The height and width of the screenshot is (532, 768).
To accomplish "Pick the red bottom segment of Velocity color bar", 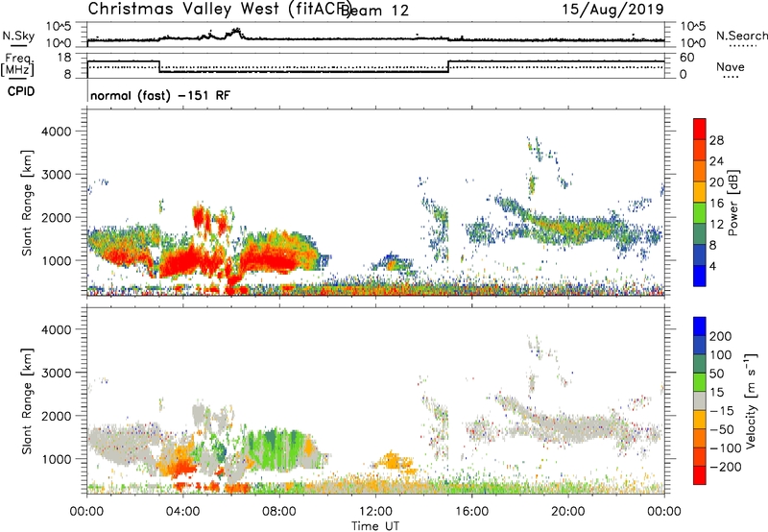I will [700, 475].
